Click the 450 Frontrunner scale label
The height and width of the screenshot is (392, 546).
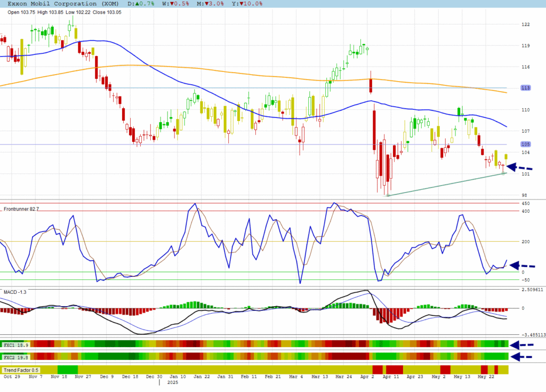525,204
